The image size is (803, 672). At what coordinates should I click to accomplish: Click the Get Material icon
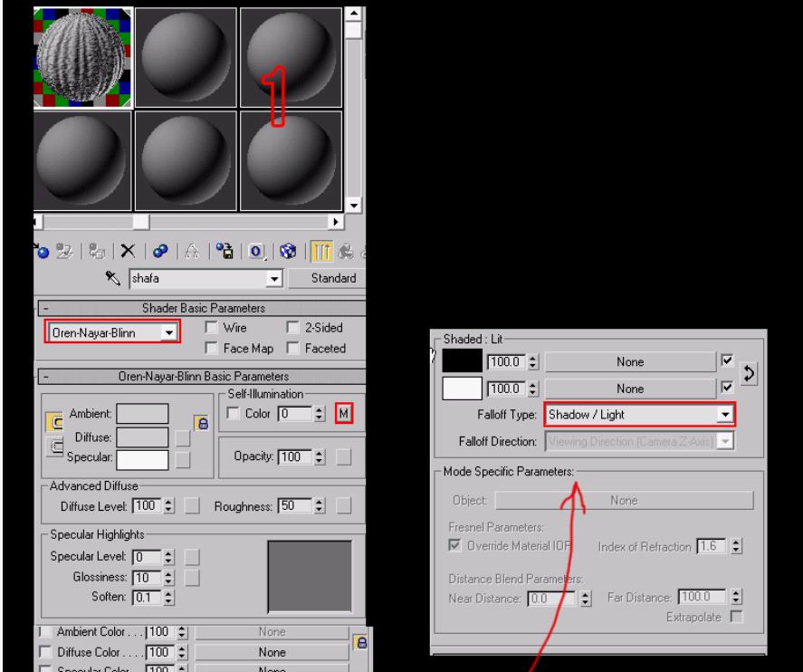(x=42, y=251)
